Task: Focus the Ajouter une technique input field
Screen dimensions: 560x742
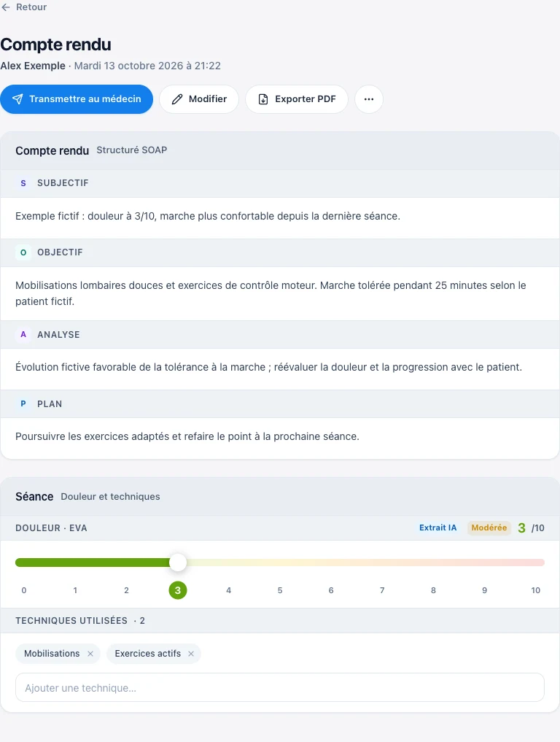Action: 280,687
